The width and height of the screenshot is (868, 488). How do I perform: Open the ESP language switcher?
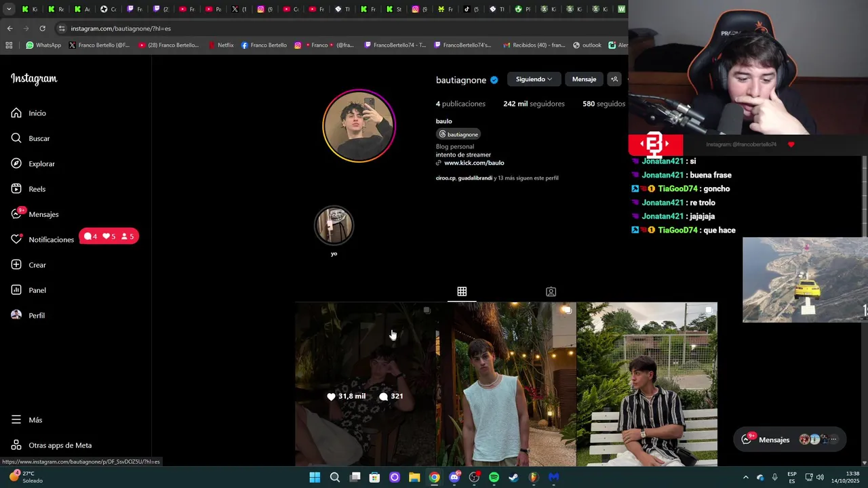coord(792,477)
